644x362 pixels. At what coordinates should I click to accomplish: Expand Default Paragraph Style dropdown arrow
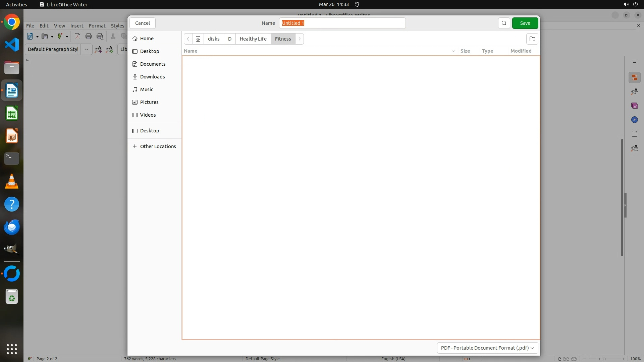86,49
